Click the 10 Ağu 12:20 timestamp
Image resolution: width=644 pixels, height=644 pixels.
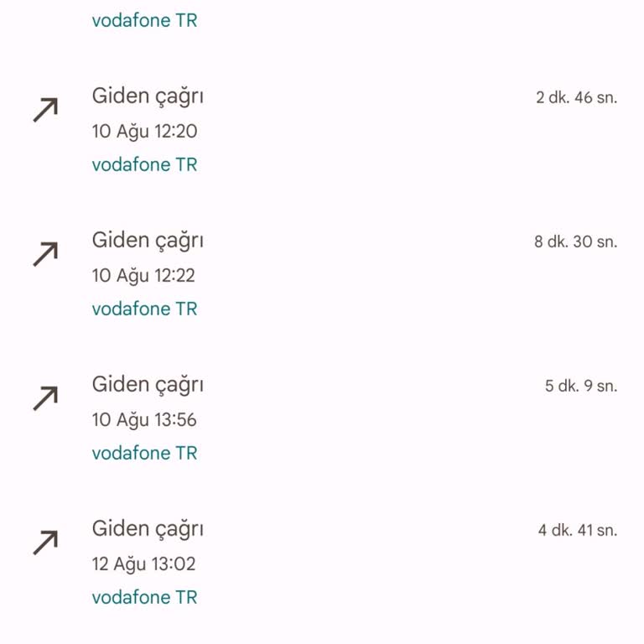pyautogui.click(x=144, y=132)
